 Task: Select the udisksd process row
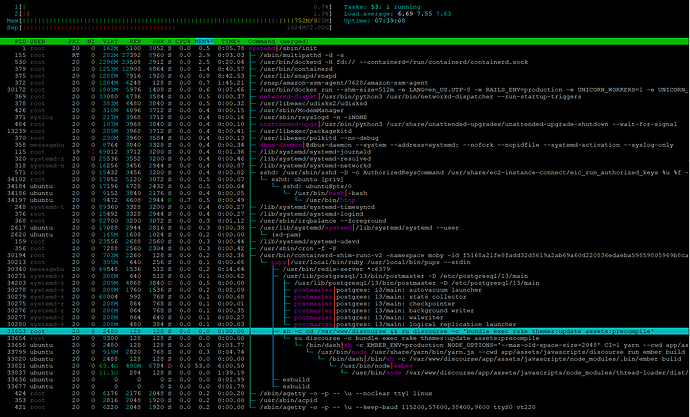pyautogui.click(x=345, y=103)
